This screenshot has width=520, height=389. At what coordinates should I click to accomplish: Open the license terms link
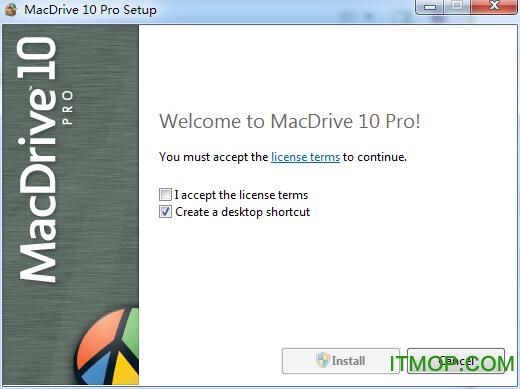pos(305,157)
